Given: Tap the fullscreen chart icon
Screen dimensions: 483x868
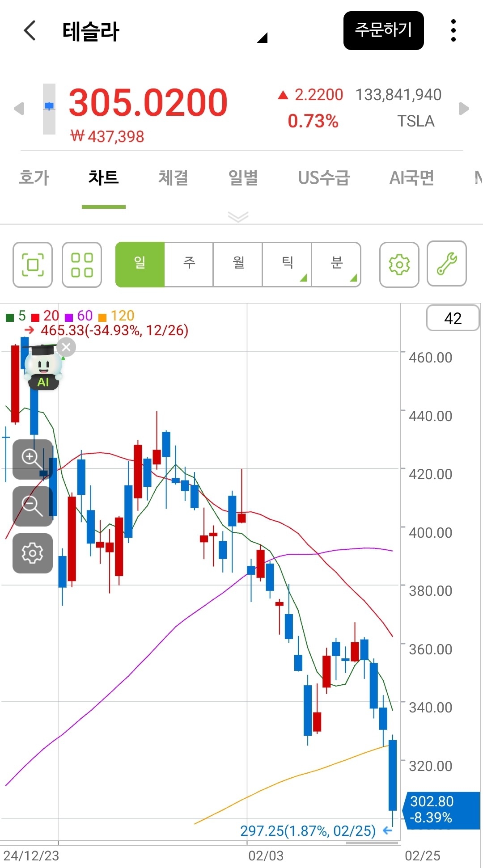Looking at the screenshot, I should click(x=33, y=265).
